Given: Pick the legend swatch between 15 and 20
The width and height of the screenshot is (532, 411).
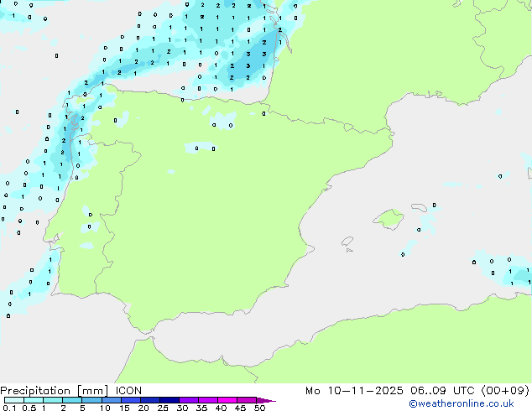Looking at the screenshot, I should (130, 400).
